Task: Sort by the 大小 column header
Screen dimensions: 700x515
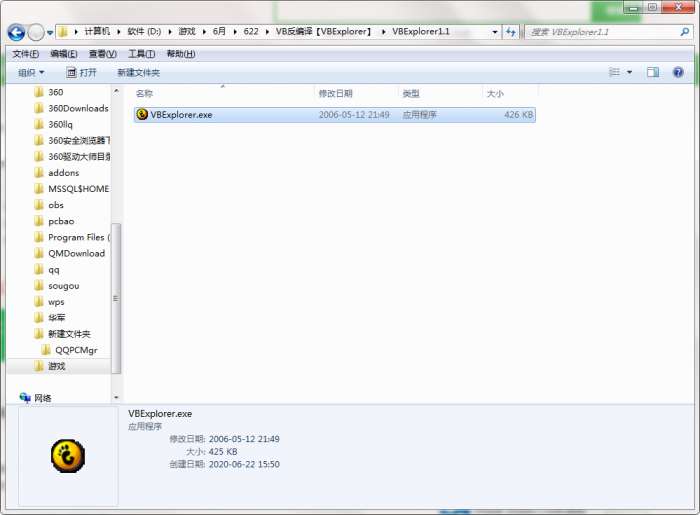Action: tap(495, 93)
